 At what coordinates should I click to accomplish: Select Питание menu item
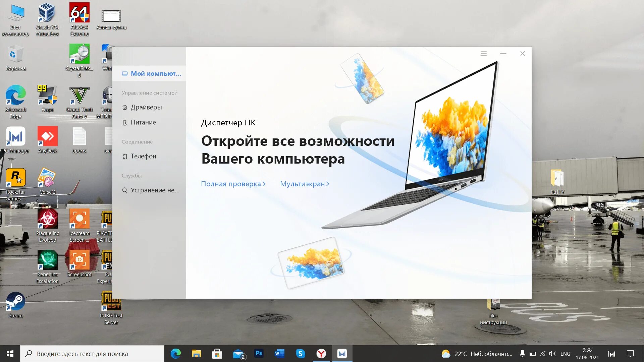point(143,122)
